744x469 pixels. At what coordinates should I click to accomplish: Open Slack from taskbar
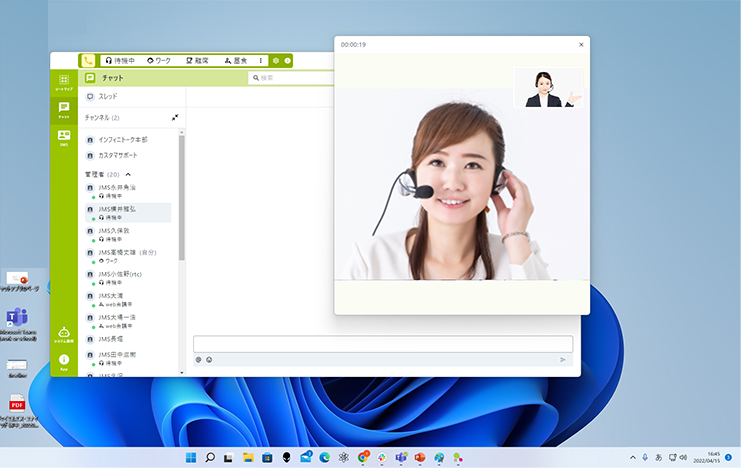[382, 458]
